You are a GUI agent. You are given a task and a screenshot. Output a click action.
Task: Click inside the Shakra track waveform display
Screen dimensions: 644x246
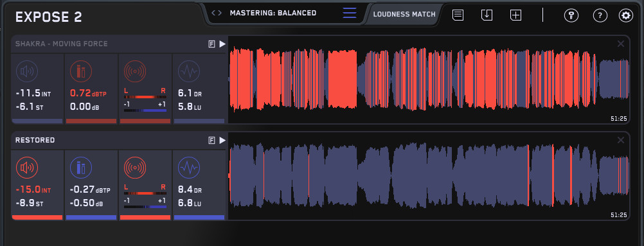[x=429, y=79]
